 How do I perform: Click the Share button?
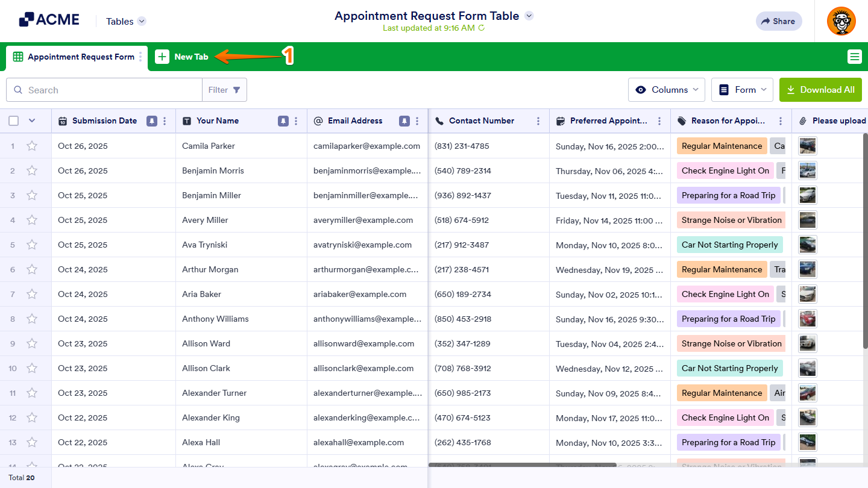click(779, 21)
